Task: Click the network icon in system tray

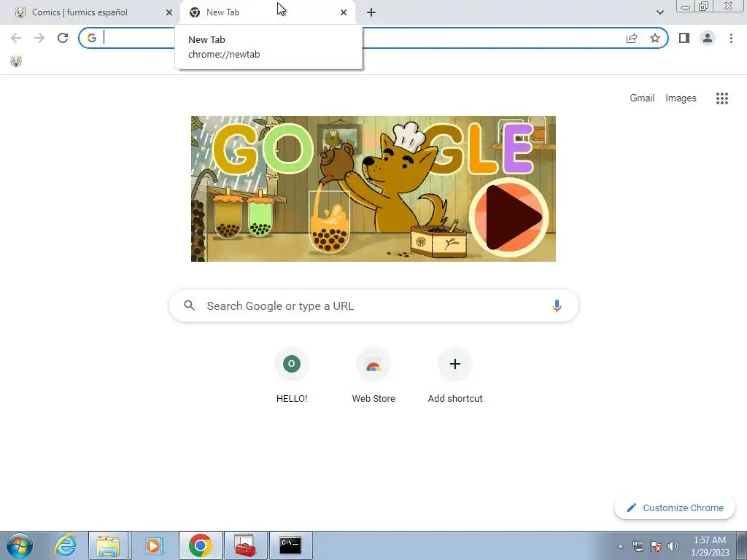Action: (x=638, y=546)
